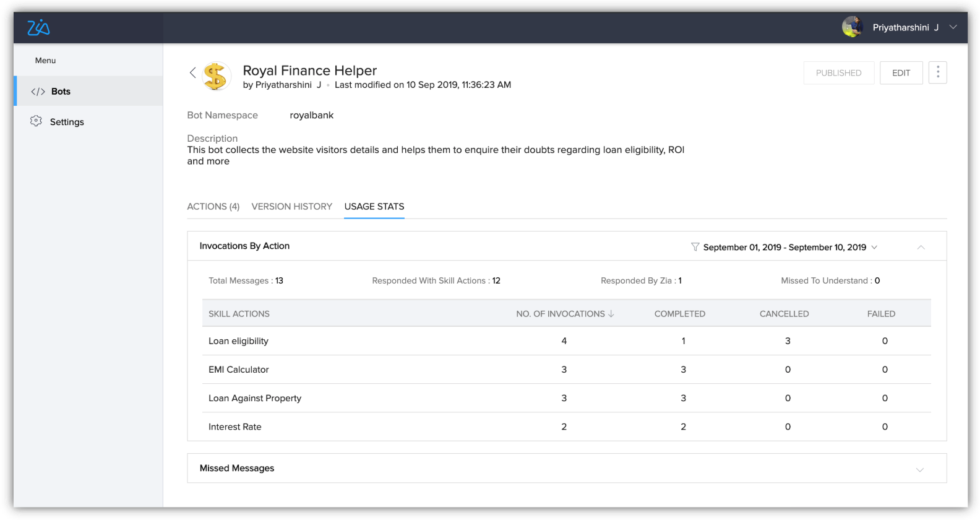Click the date range filter funnel icon
Viewport: 980px width, 520px height.
point(695,247)
